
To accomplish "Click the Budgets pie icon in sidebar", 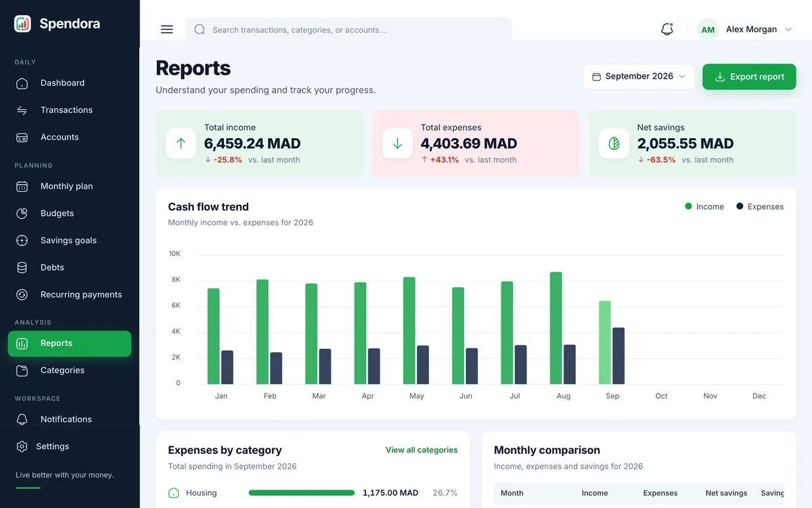I will [22, 213].
